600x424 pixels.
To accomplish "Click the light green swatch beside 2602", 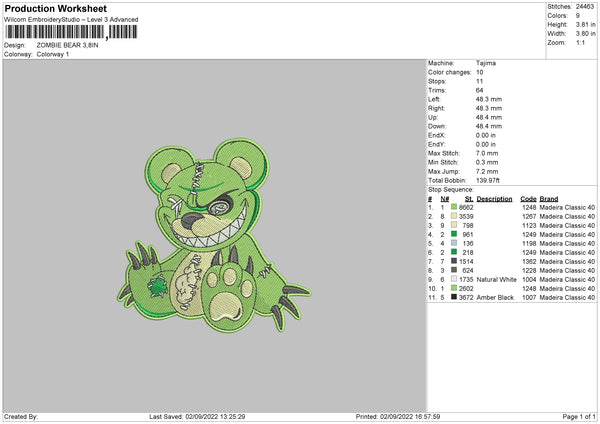I will pyautogui.click(x=454, y=288).
